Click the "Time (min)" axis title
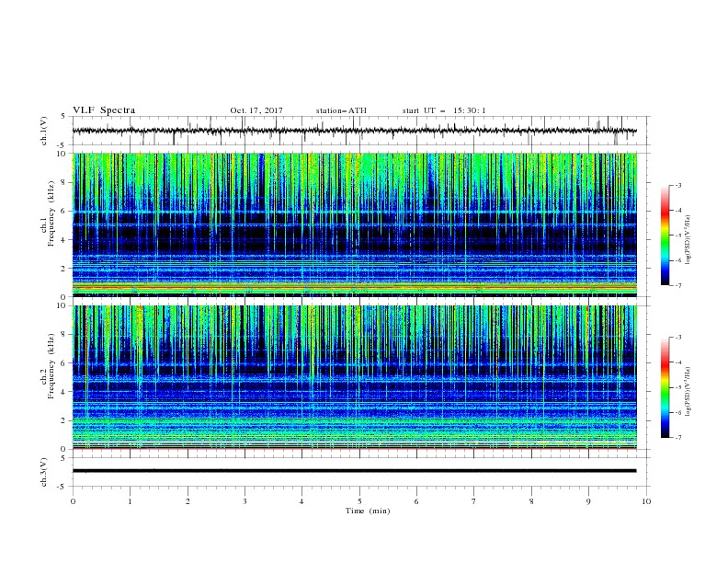This screenshot has width=728, height=563. [x=368, y=511]
